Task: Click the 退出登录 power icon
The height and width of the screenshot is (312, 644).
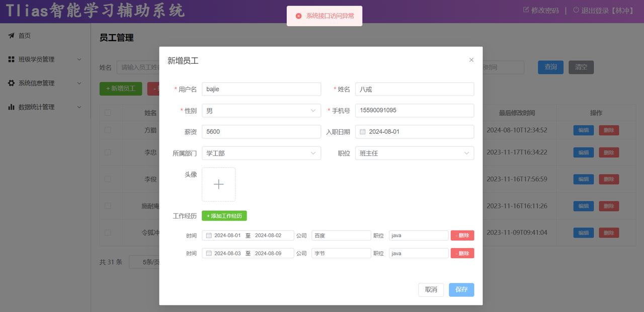Action: (576, 10)
